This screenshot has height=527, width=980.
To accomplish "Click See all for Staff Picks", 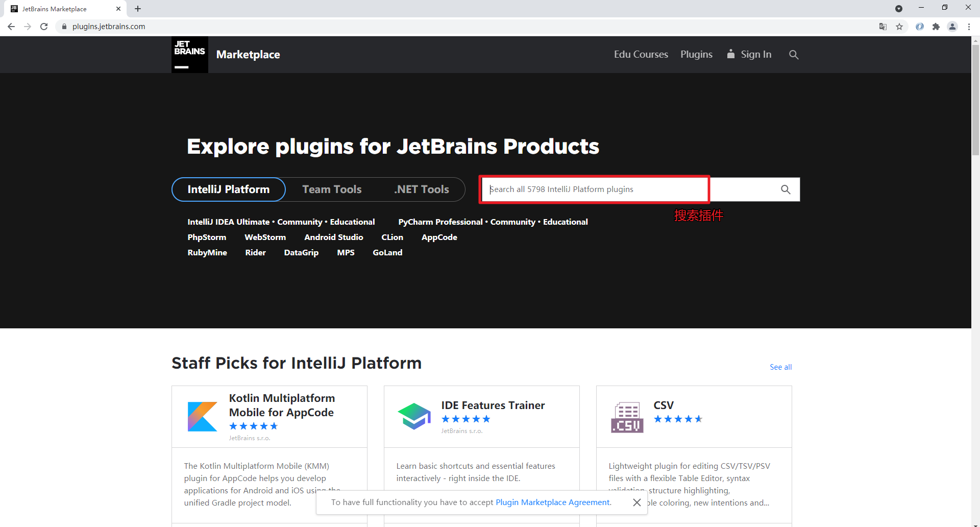I will (781, 367).
